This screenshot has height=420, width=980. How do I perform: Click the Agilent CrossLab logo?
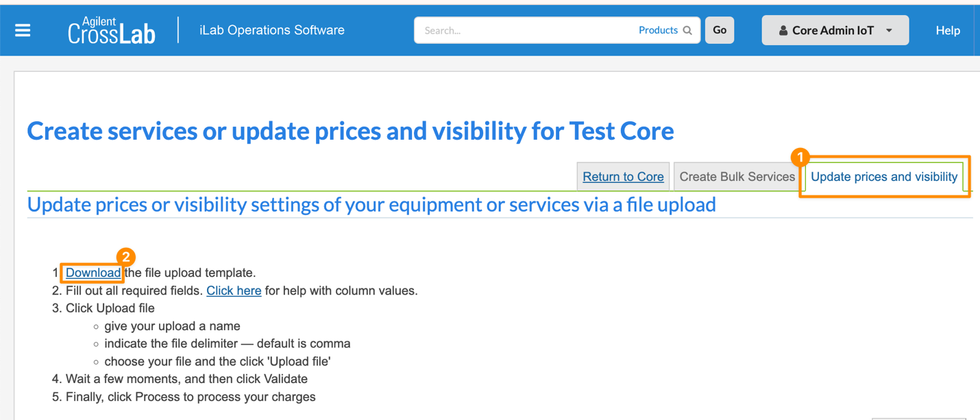pos(111,30)
